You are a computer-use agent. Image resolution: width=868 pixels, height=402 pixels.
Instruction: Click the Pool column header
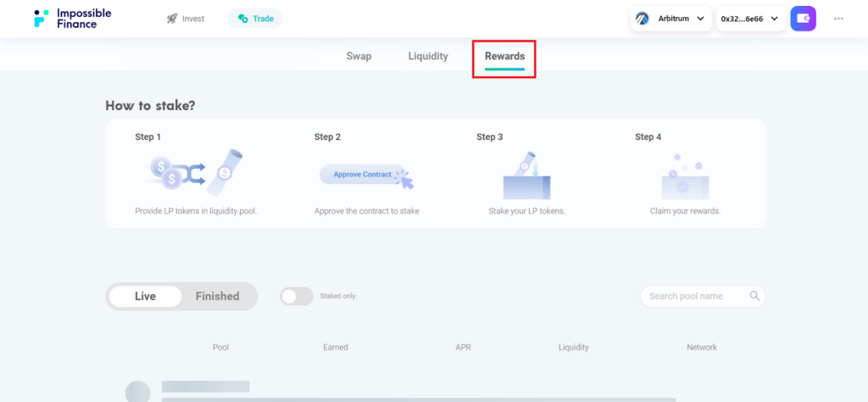pos(220,347)
